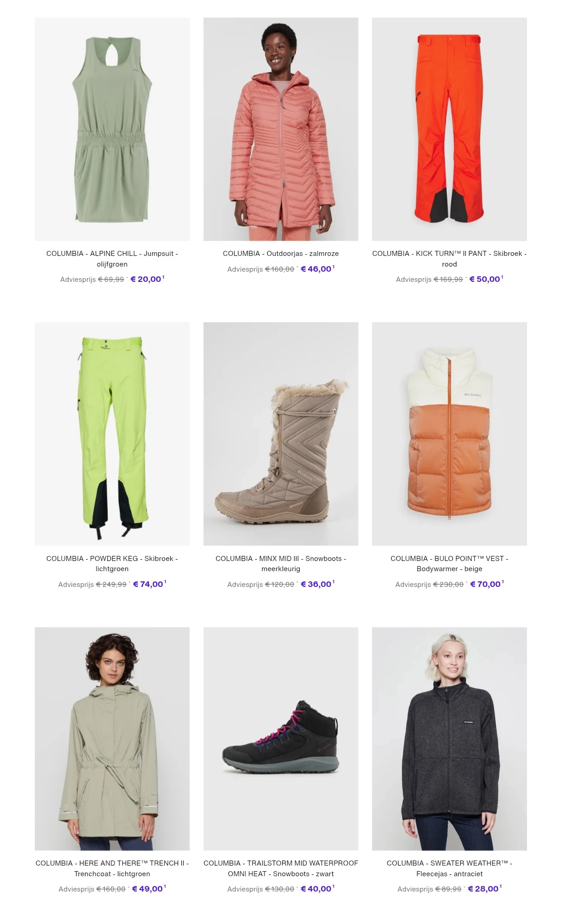This screenshot has height=924, width=566.
Task: Click the HERE AND THERE TRENCH II title
Action: [112, 868]
